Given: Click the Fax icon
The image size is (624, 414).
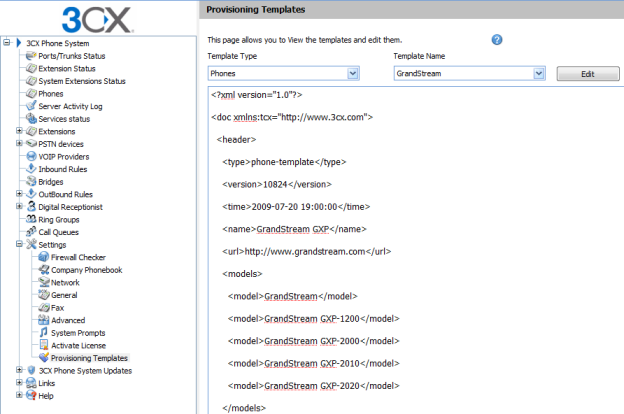Looking at the screenshot, I should click(x=44, y=307).
